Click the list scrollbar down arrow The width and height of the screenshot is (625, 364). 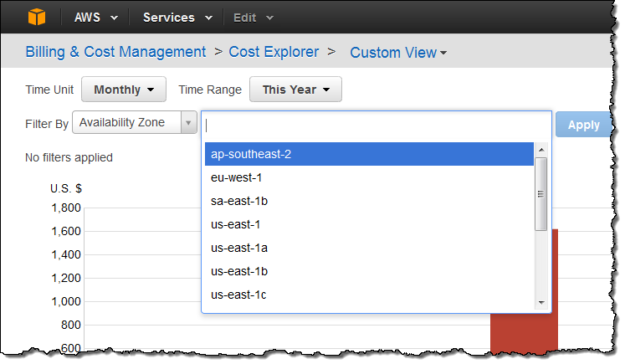[x=541, y=302]
